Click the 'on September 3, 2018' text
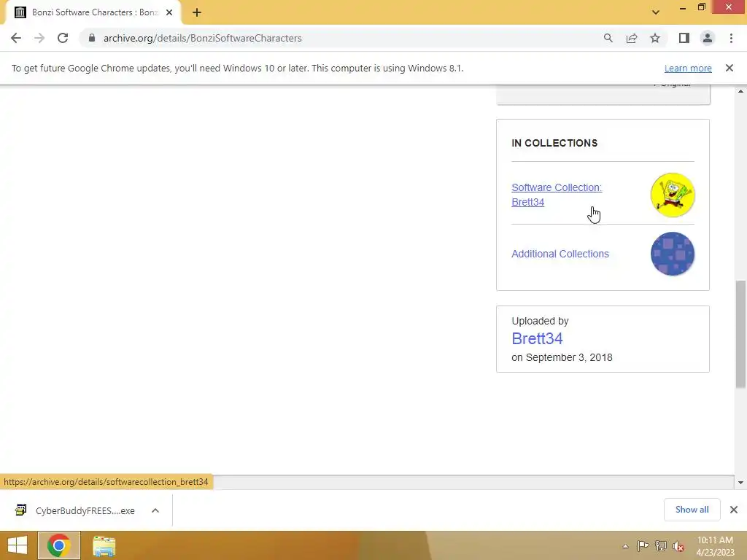The image size is (747, 560). 562,357
